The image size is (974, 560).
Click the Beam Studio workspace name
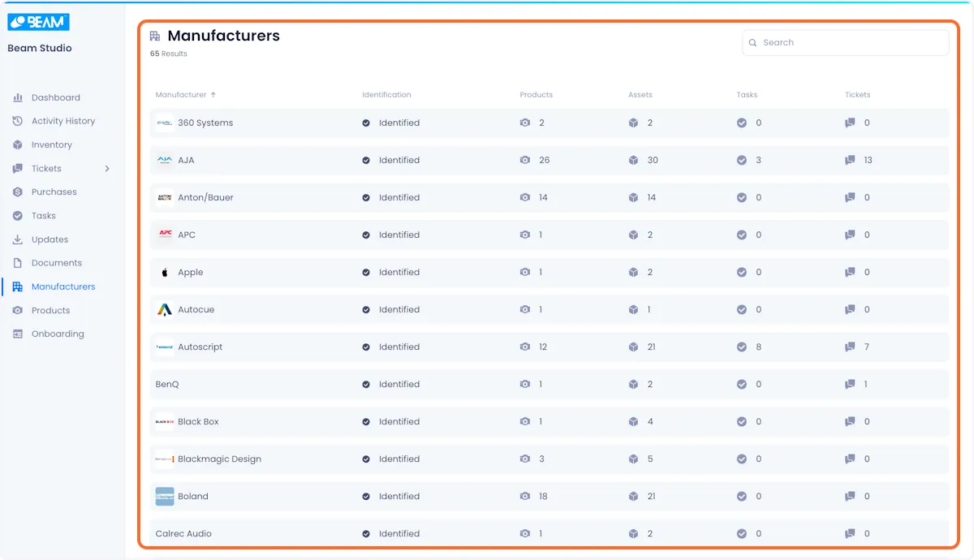click(x=40, y=48)
